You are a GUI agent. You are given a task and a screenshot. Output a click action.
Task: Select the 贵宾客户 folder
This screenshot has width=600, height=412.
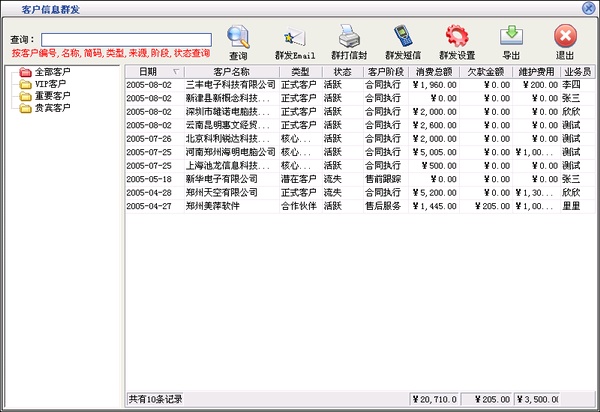(x=52, y=108)
